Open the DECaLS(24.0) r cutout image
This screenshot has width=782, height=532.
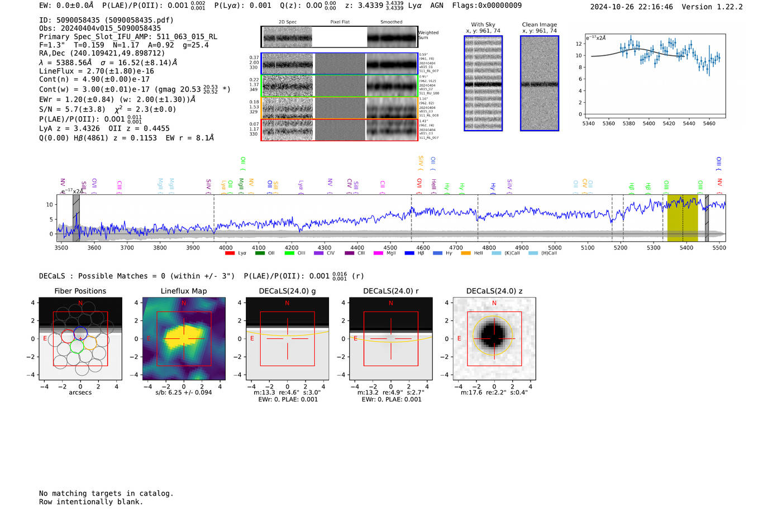pos(390,338)
